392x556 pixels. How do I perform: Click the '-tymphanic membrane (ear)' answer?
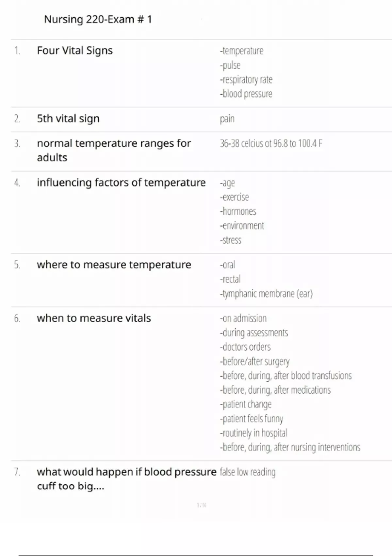click(x=266, y=294)
